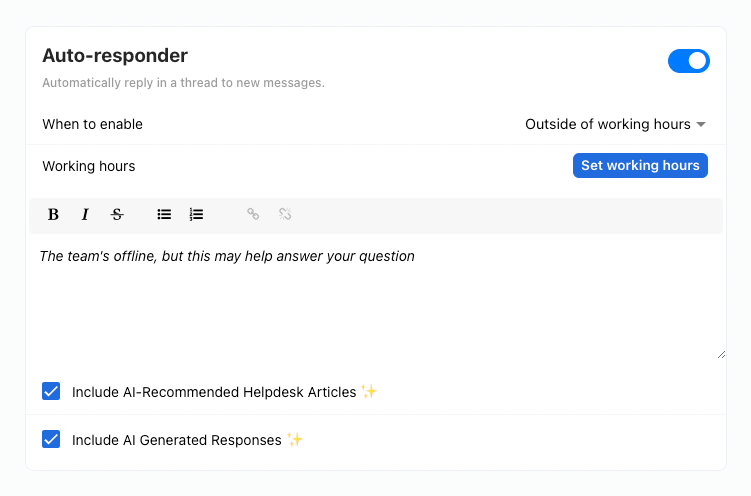Click the 'When to enable' label

[x=92, y=125]
